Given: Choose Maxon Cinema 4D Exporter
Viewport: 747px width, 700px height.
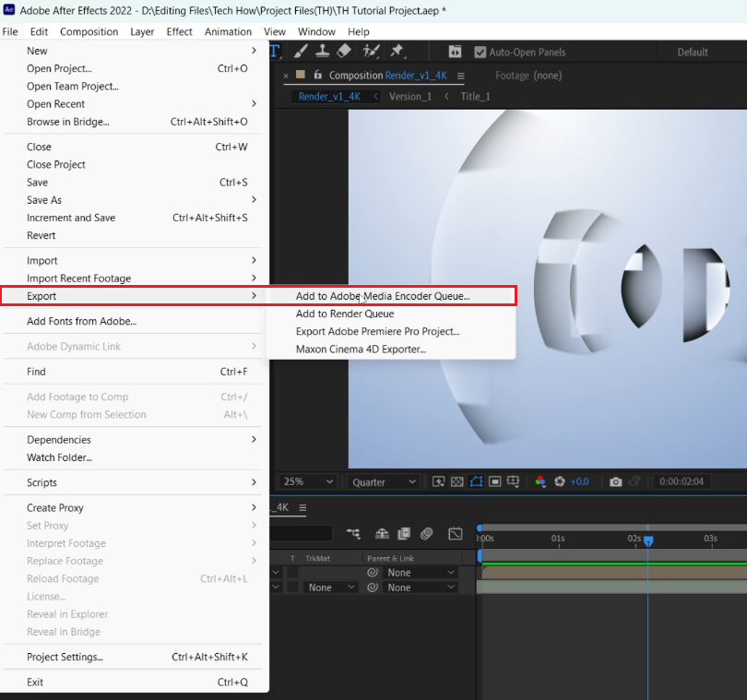Looking at the screenshot, I should coord(391,349).
